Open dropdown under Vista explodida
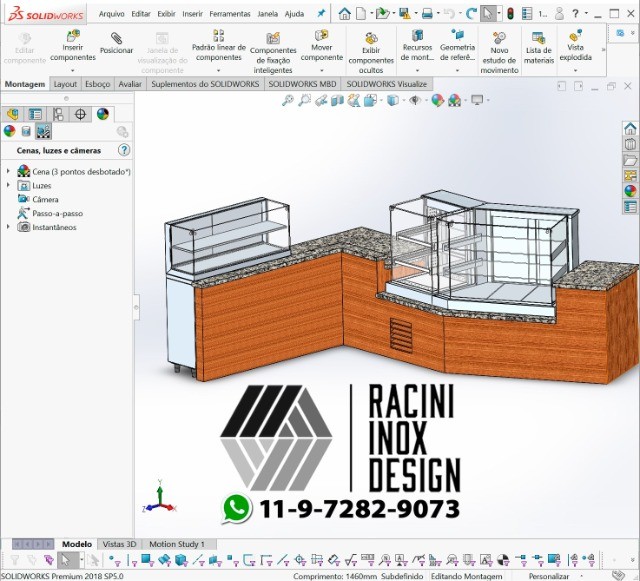This screenshot has width=640, height=581. coord(576,70)
